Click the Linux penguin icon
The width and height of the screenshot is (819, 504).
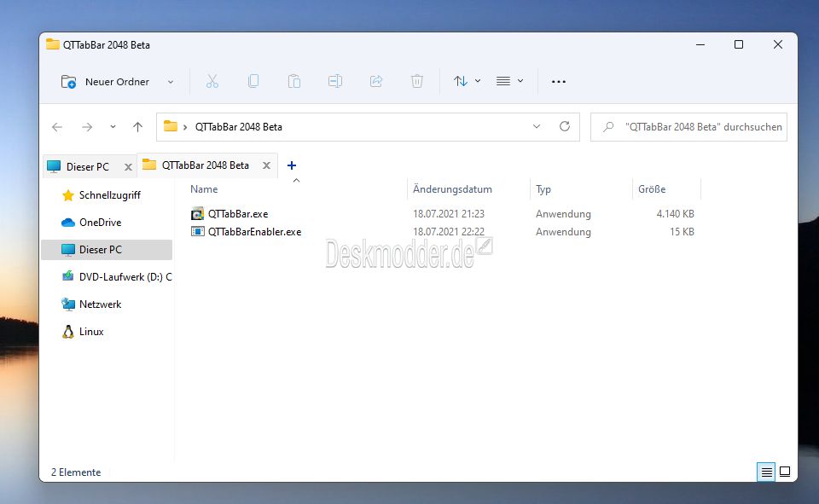click(x=68, y=332)
